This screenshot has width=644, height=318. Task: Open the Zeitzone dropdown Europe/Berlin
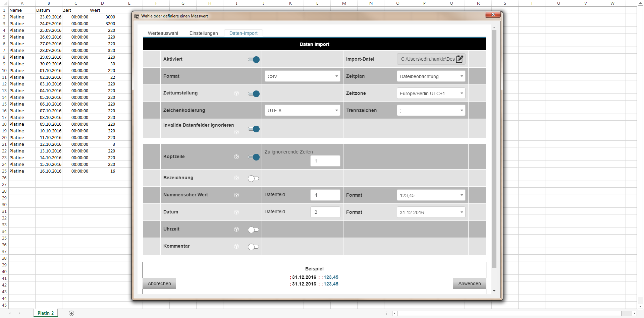point(431,93)
